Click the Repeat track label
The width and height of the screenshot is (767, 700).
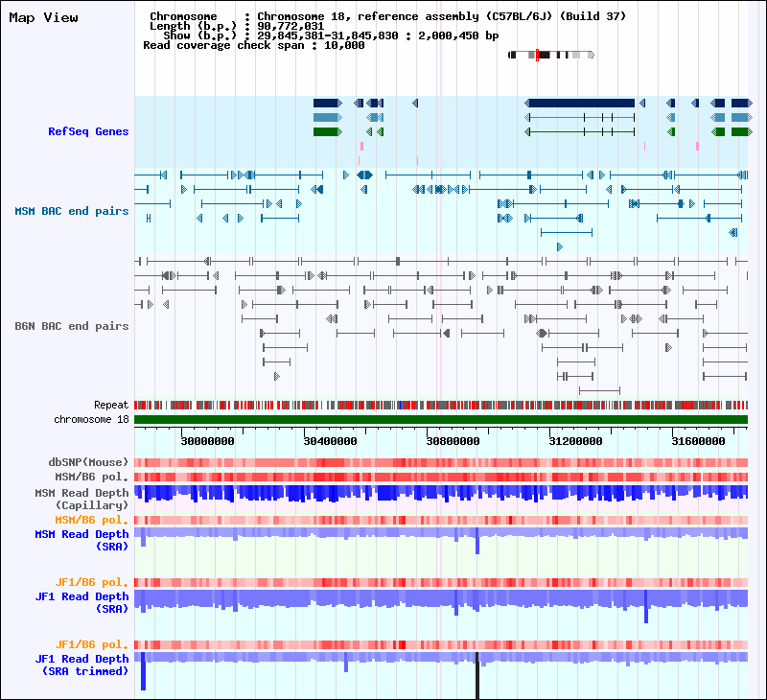[x=111, y=405]
